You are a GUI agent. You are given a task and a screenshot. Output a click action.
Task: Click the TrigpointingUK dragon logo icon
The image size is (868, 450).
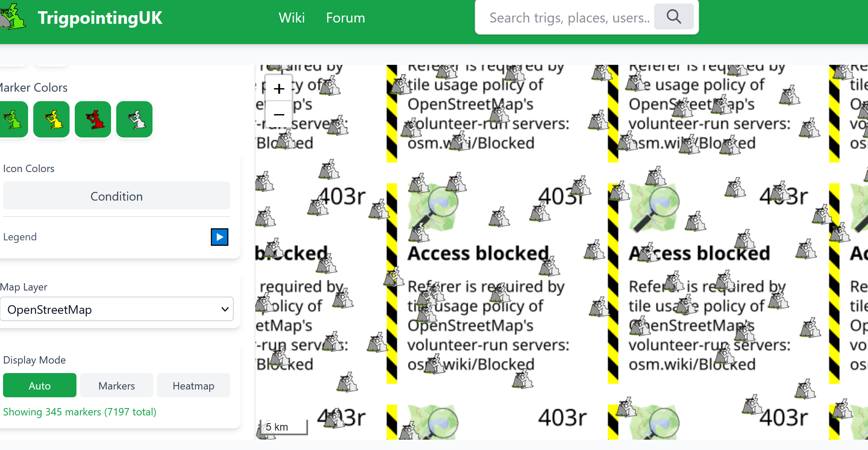[12, 17]
